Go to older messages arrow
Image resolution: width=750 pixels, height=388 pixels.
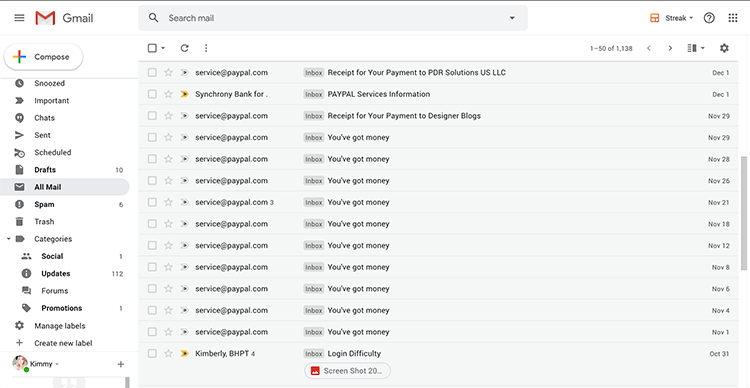click(670, 48)
